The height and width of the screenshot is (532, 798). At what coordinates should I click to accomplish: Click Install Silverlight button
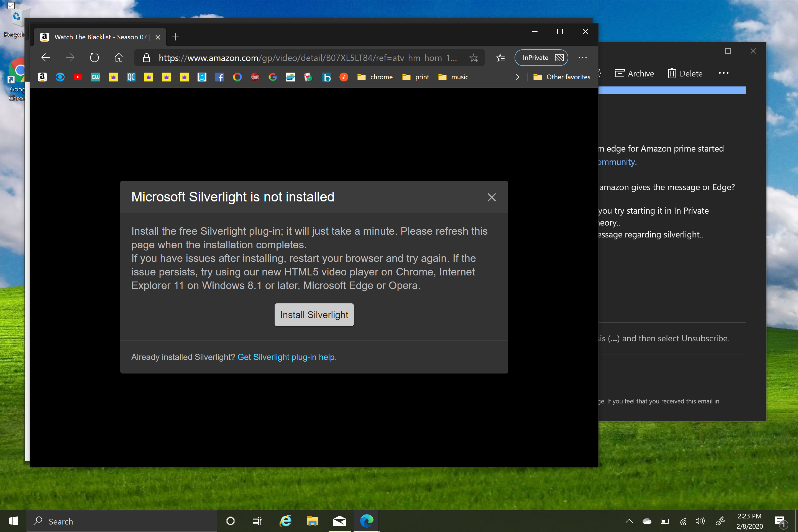pyautogui.click(x=314, y=315)
